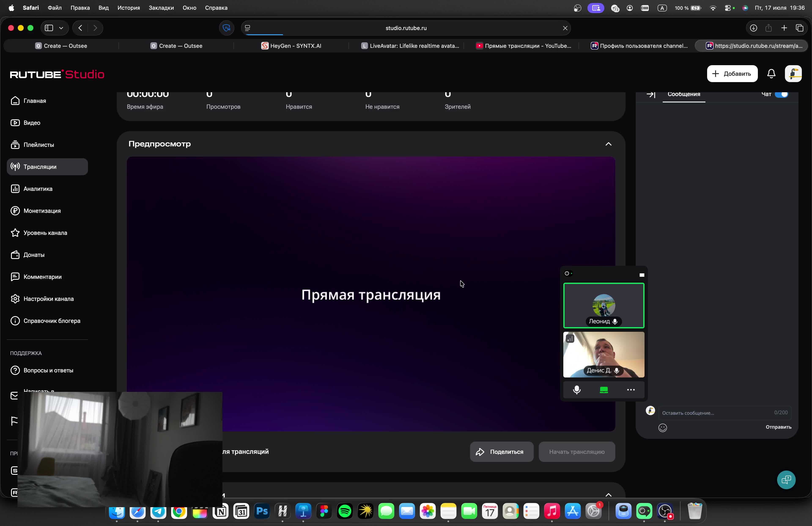
Task: Click the studio.rutube.ru address bar
Action: 406,28
